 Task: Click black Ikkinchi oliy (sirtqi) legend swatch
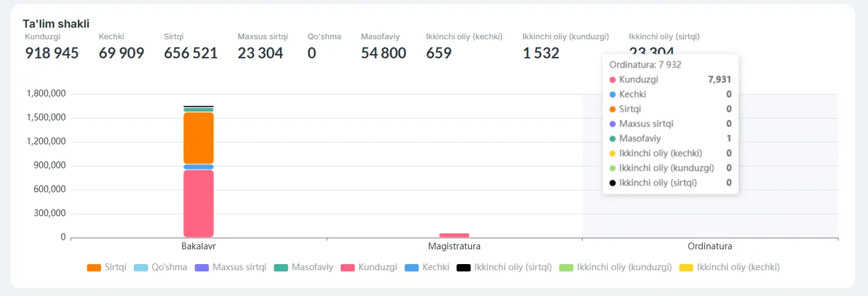pyautogui.click(x=463, y=268)
